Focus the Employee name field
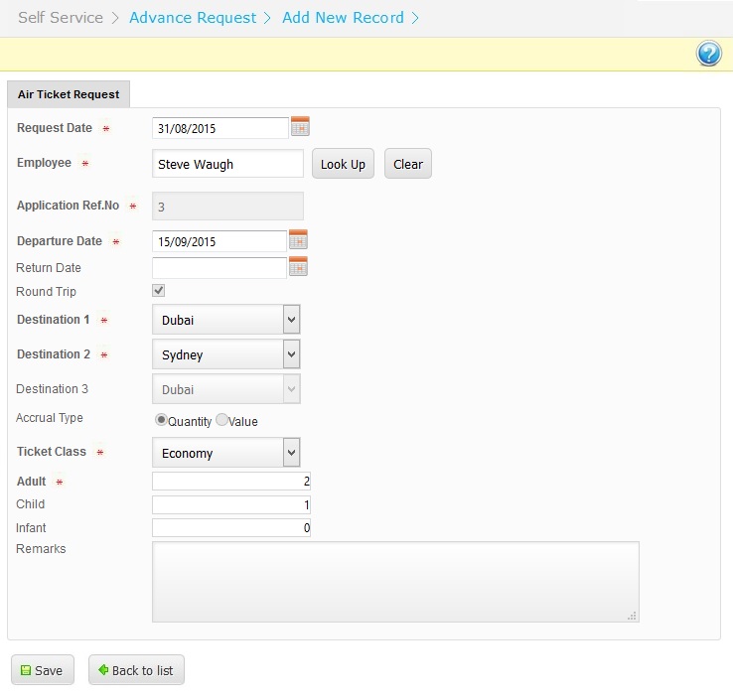This screenshot has height=700, width=733. (x=227, y=164)
